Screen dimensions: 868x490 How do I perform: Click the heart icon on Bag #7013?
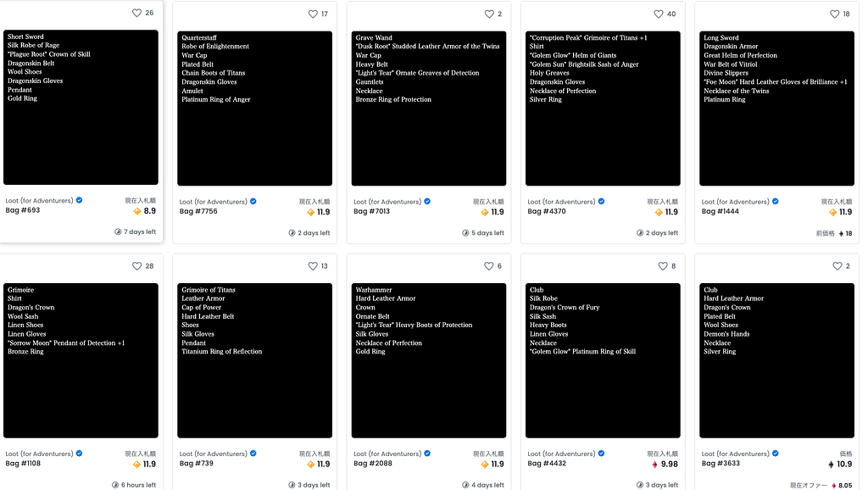pyautogui.click(x=488, y=14)
